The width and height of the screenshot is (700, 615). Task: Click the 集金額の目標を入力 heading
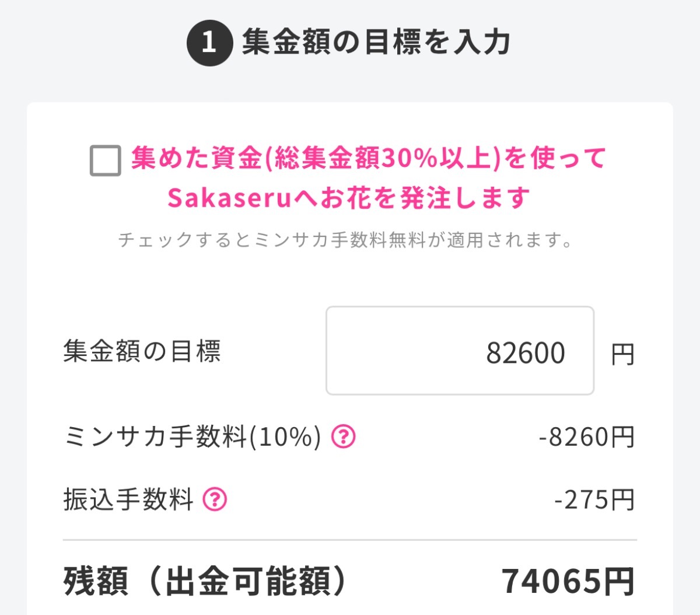[x=376, y=42]
